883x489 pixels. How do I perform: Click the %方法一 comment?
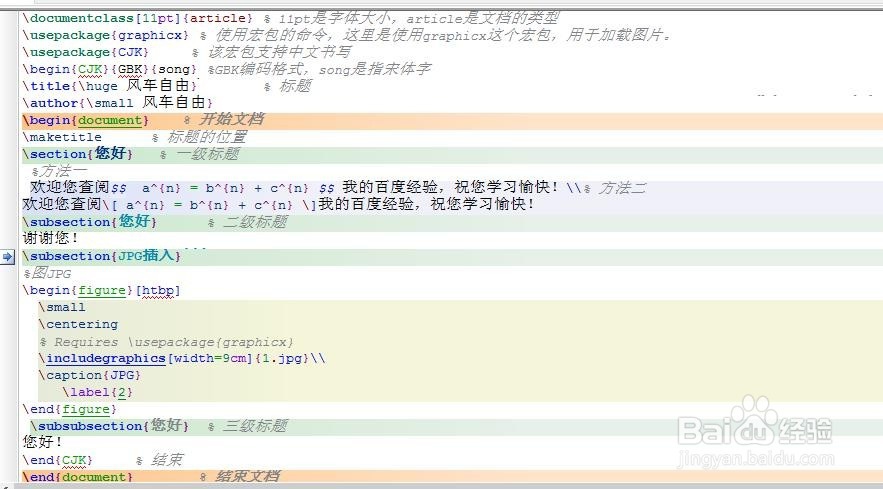pyautogui.click(x=59, y=171)
